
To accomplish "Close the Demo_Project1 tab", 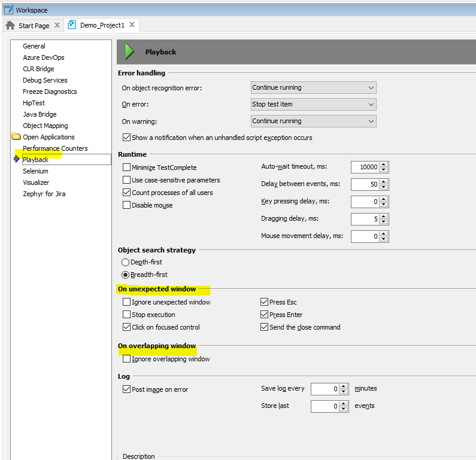I will 132,25.
